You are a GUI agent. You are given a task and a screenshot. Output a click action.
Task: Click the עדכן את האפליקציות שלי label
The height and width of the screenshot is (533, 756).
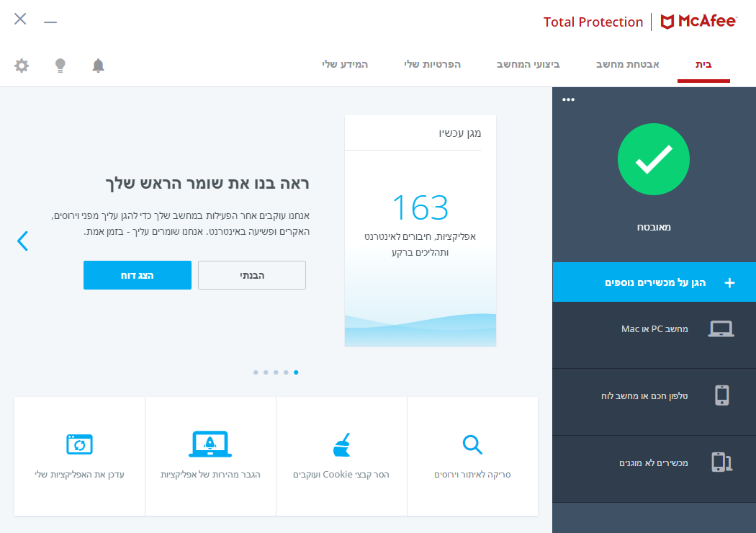pyautogui.click(x=79, y=475)
